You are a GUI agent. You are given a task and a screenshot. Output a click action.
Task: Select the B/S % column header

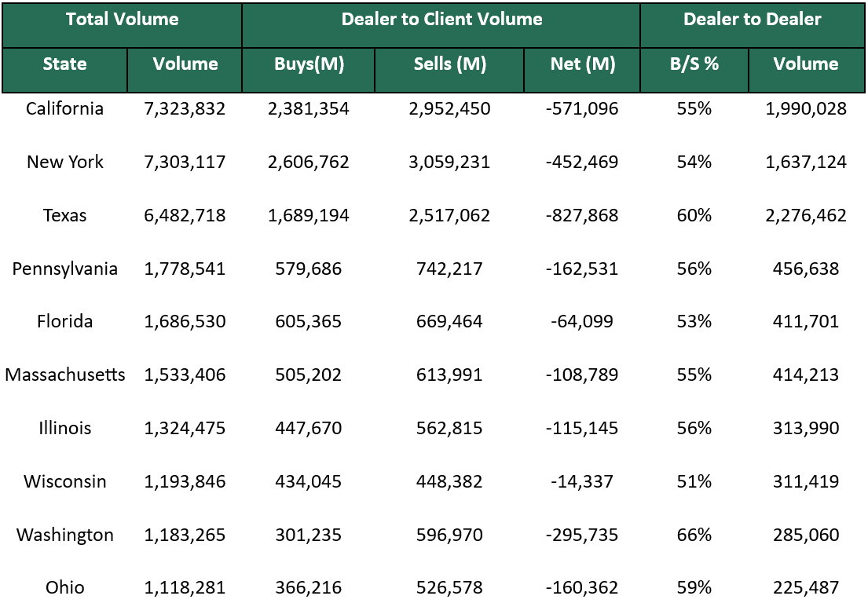click(694, 65)
